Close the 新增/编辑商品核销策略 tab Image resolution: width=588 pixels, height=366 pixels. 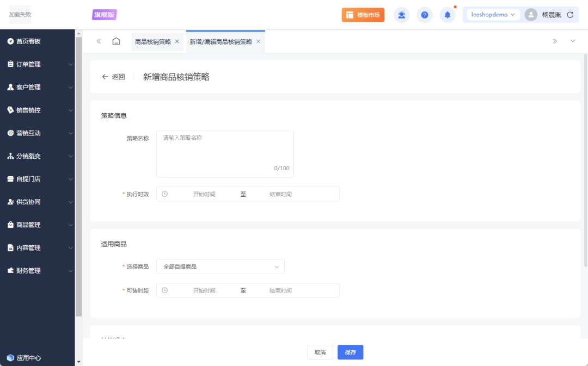pos(258,41)
